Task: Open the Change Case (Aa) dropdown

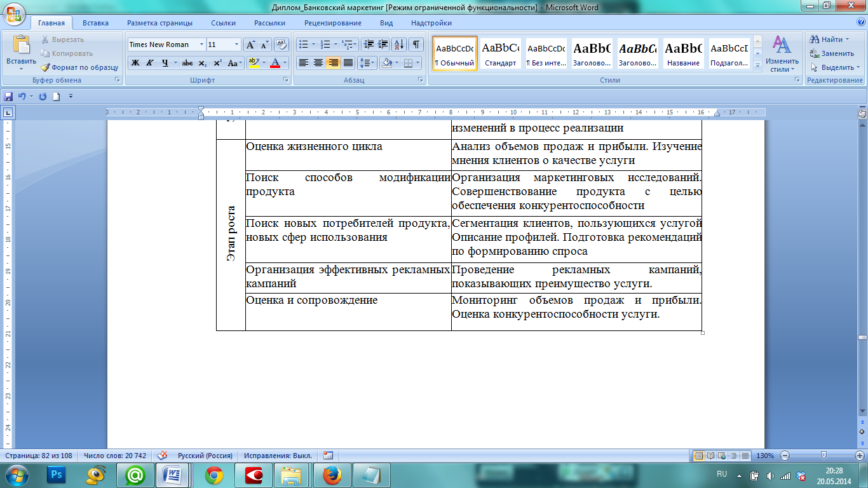Action: tap(235, 63)
